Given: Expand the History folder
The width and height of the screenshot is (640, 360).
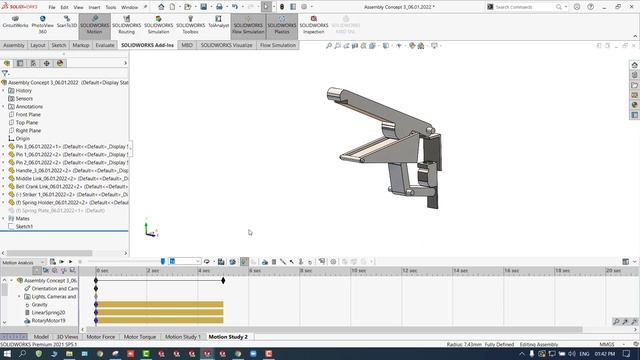Looking at the screenshot, I should 4,91.
